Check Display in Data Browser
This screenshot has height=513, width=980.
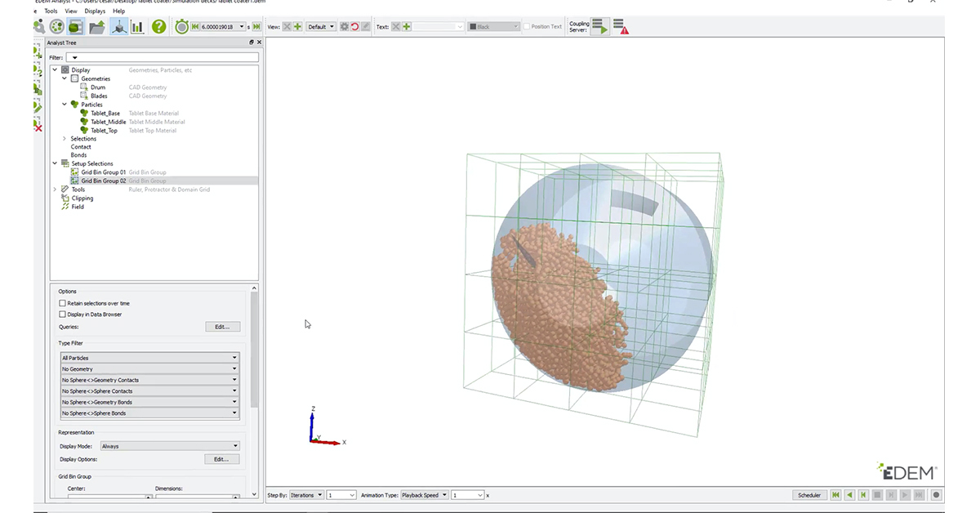(63, 314)
